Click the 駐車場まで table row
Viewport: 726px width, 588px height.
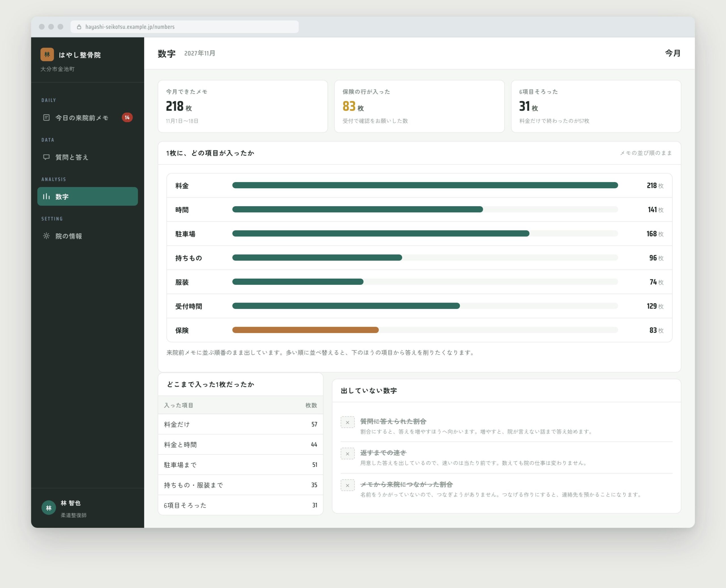(x=240, y=465)
